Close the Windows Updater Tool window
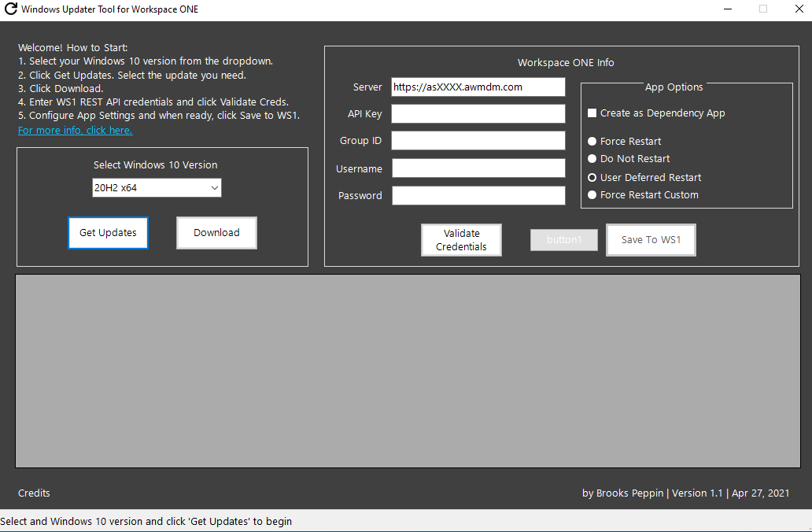Image resolution: width=812 pixels, height=532 pixels. 799,9
